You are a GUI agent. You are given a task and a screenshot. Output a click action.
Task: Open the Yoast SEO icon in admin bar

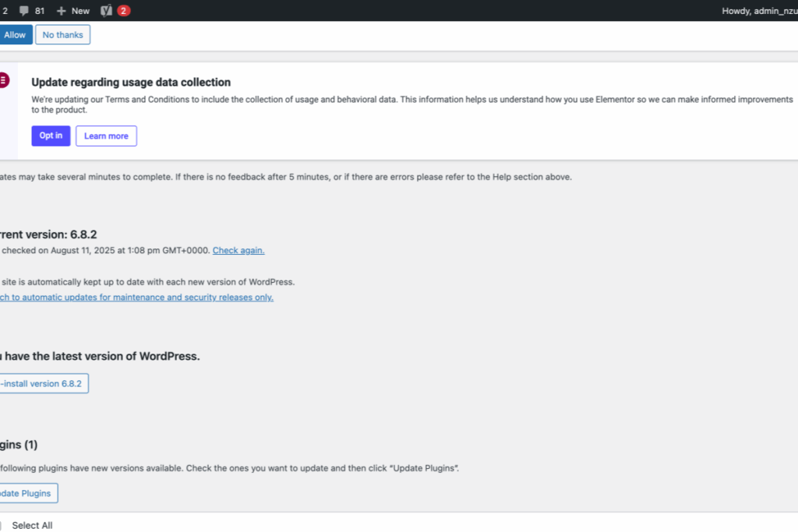pos(106,11)
